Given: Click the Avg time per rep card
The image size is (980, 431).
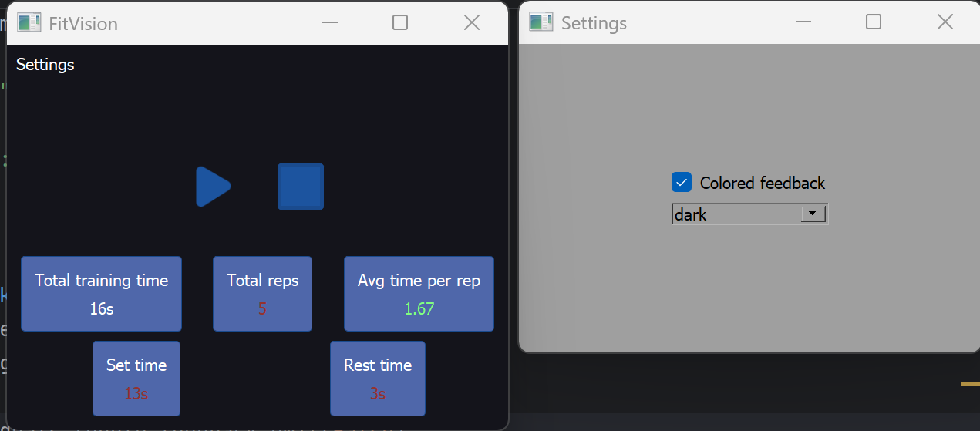Looking at the screenshot, I should [x=419, y=294].
